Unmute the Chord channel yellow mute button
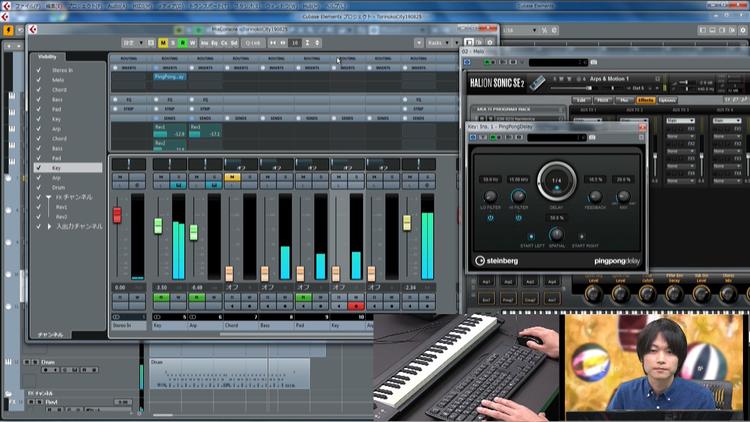This screenshot has width=750, height=422. (x=232, y=177)
